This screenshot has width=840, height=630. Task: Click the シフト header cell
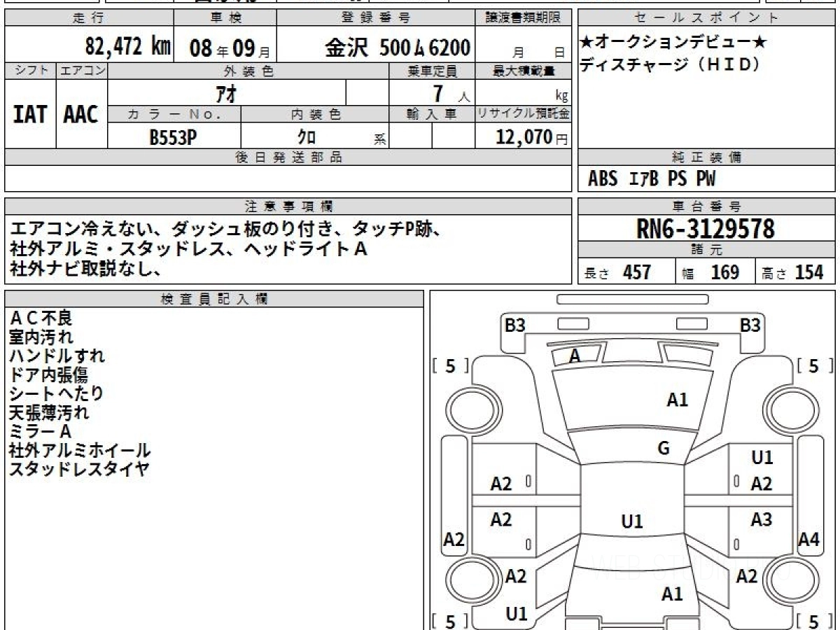point(30,71)
